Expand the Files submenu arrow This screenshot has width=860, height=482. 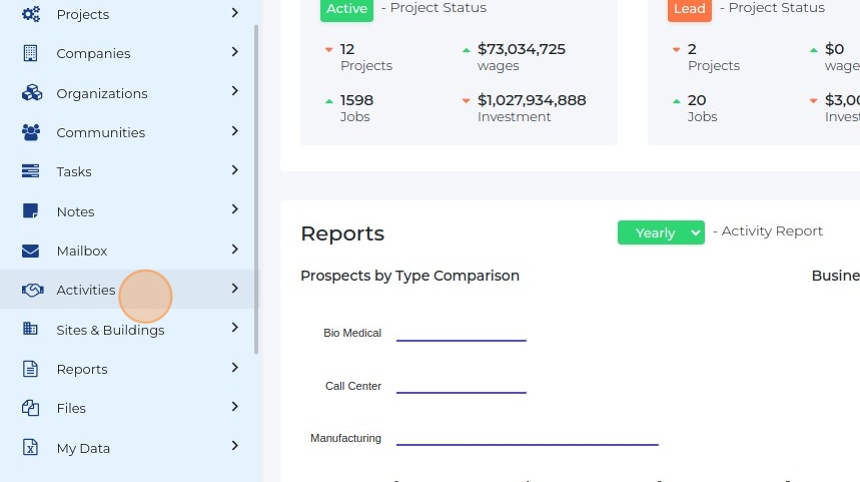(x=235, y=407)
